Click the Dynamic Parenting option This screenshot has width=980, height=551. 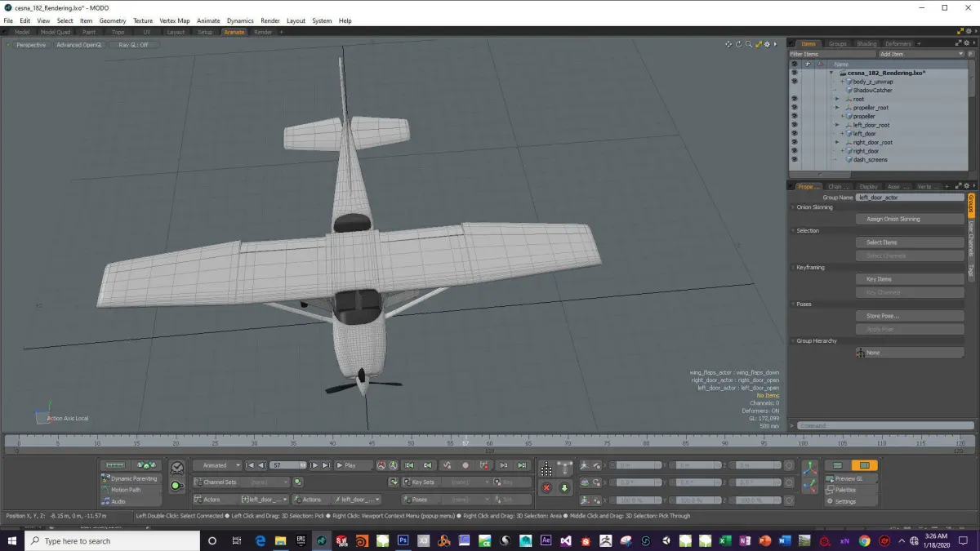[131, 478]
